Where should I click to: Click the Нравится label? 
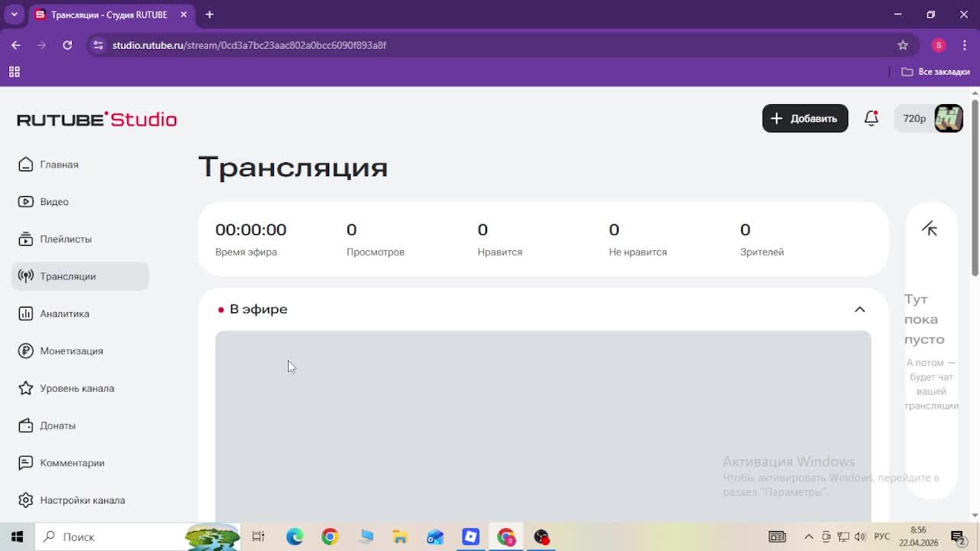(500, 252)
